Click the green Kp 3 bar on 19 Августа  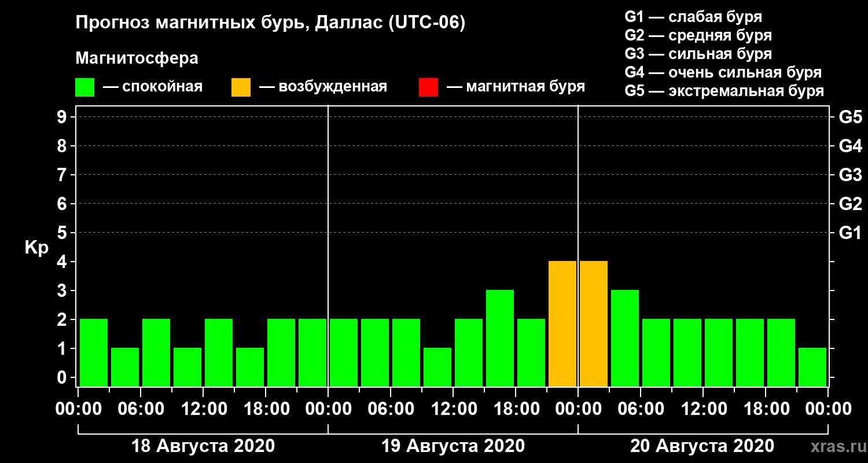pyautogui.click(x=500, y=338)
